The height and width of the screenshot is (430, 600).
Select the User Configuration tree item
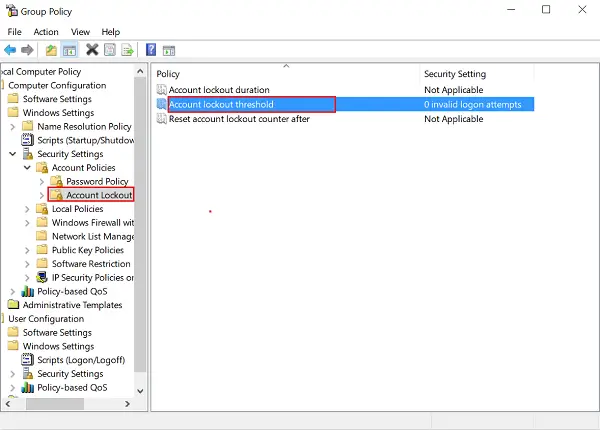[46, 319]
